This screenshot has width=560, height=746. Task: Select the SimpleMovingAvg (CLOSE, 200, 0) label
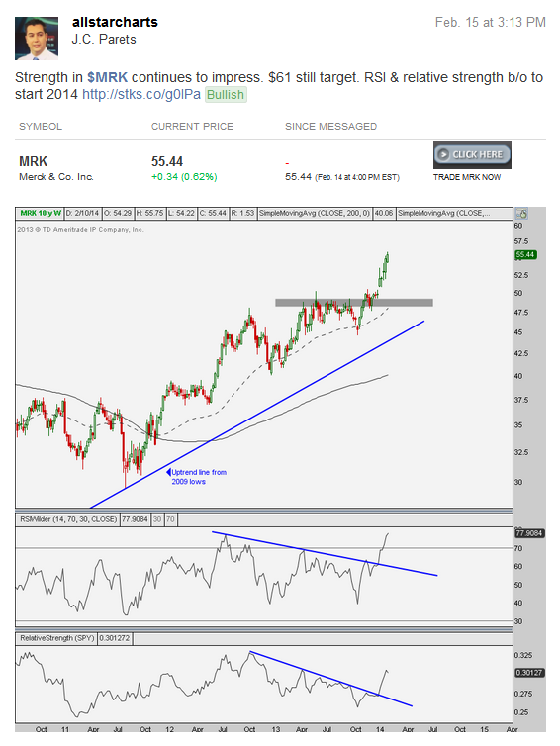[x=315, y=213]
